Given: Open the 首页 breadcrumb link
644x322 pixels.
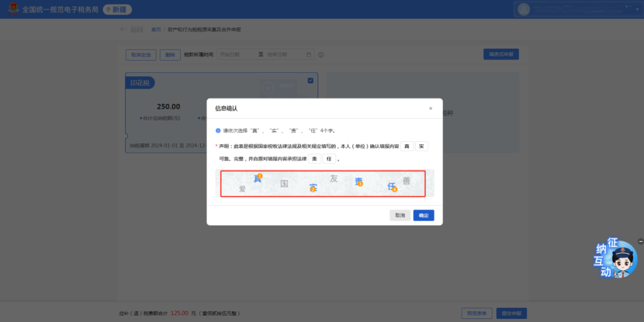Looking at the screenshot, I should [156, 30].
